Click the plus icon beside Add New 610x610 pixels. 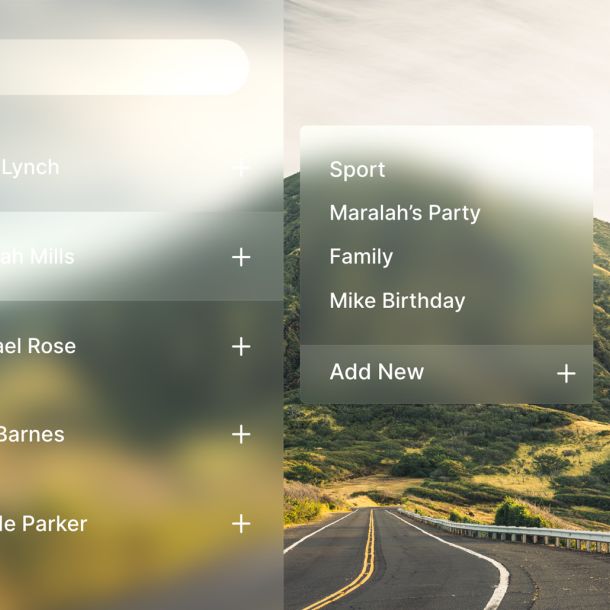coord(566,373)
